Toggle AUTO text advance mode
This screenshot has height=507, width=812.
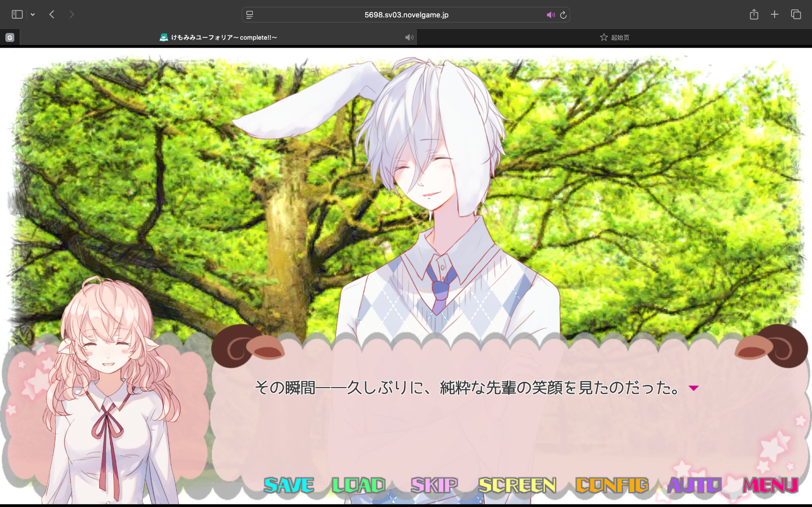point(694,485)
